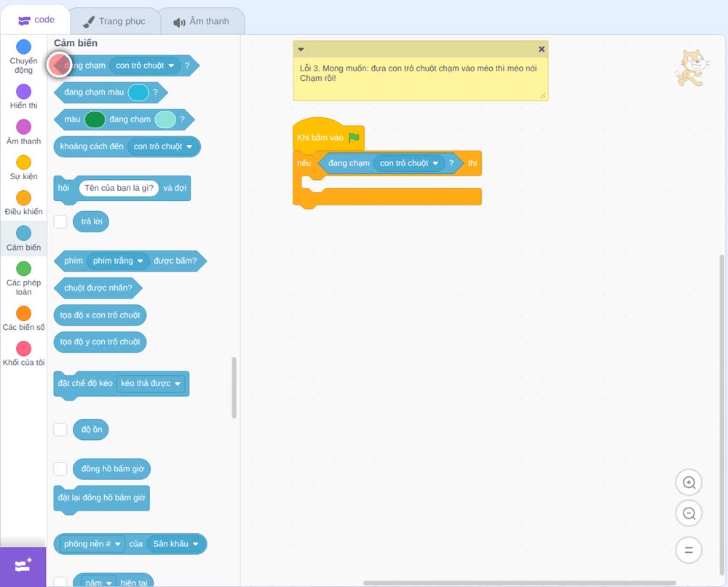This screenshot has width=728, height=587.
Task: Switch to the Trang phục tab
Action: 114,21
